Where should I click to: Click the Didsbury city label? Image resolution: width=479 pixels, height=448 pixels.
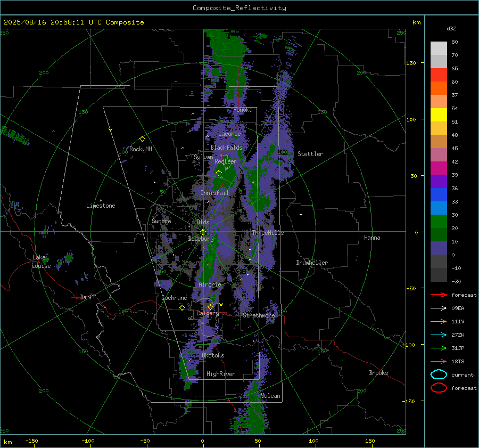tap(201, 239)
